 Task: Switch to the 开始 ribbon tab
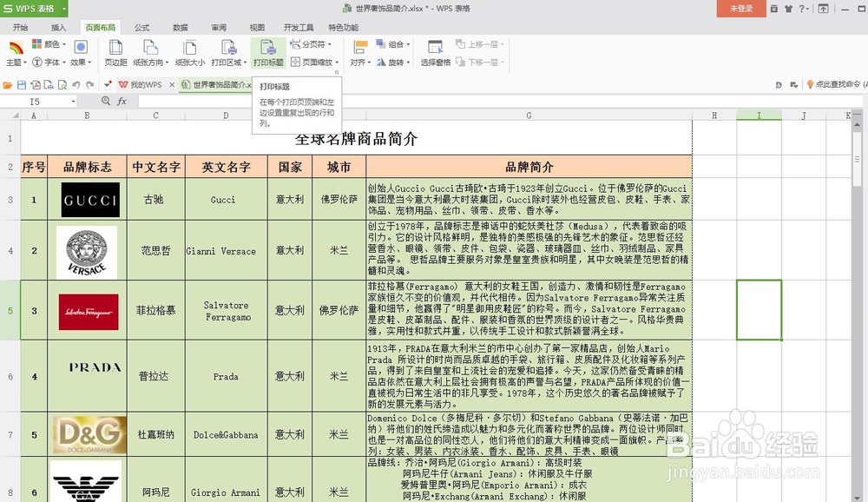(21, 27)
